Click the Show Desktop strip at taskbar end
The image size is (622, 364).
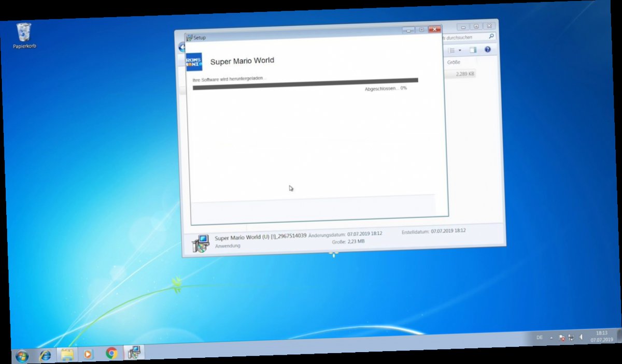click(x=619, y=336)
